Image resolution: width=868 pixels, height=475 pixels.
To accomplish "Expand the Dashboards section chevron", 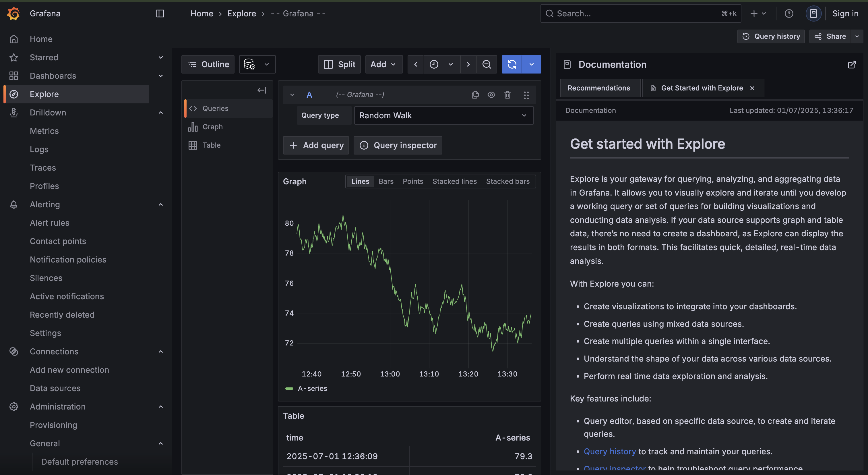I will point(161,76).
